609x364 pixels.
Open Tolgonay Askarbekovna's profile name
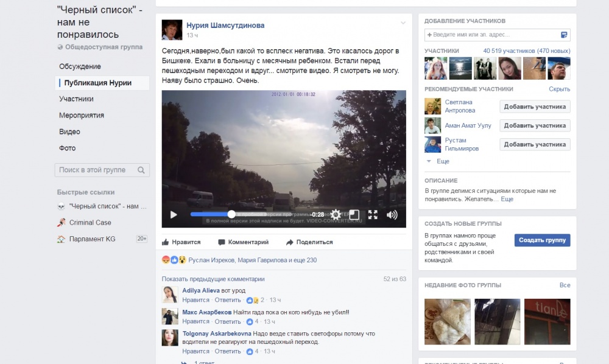217,334
